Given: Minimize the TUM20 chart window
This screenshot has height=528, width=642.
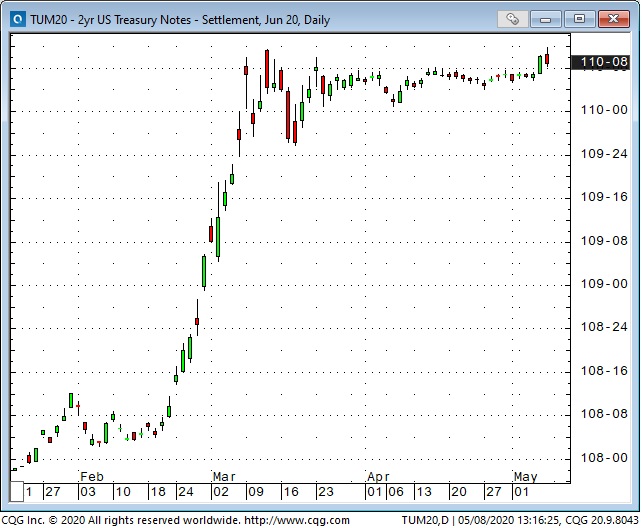Looking at the screenshot, I should 546,19.
